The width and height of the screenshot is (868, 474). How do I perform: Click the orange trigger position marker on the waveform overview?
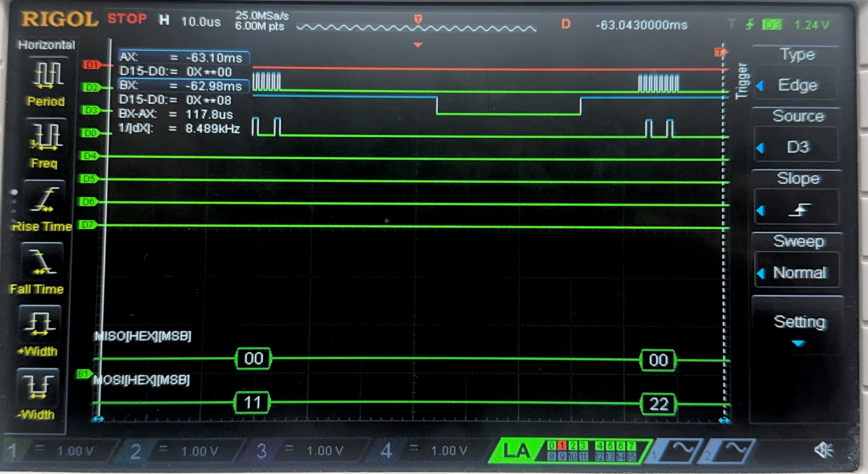[418, 19]
